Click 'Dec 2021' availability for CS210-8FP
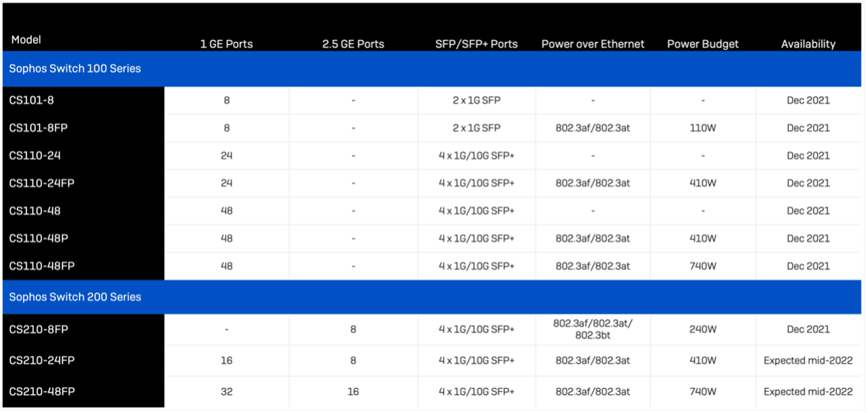The image size is (868, 413). [808, 330]
